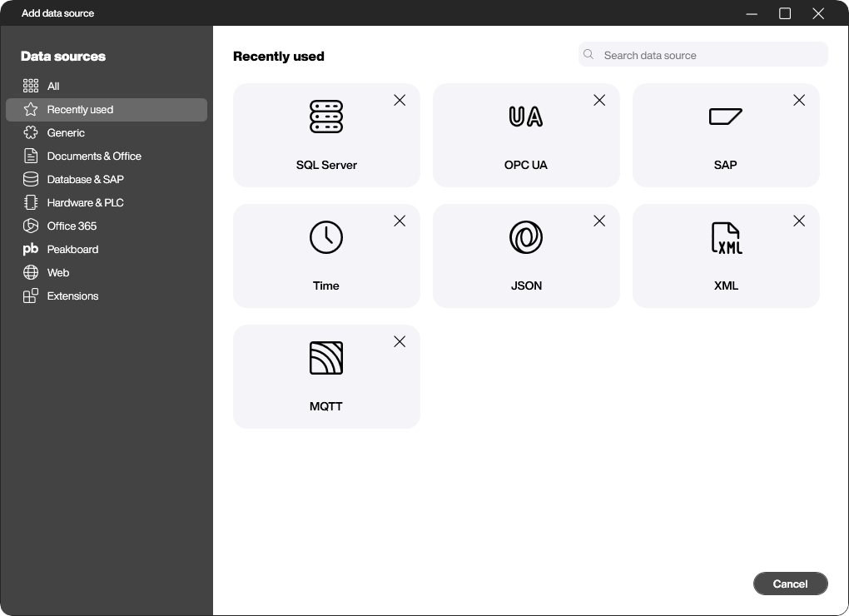
Task: Remove Time from recently used
Action: tap(400, 221)
